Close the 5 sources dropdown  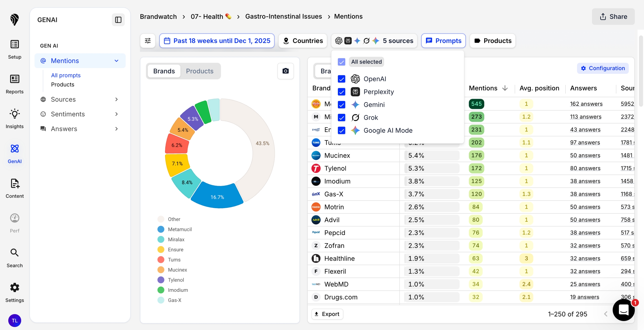pos(374,41)
